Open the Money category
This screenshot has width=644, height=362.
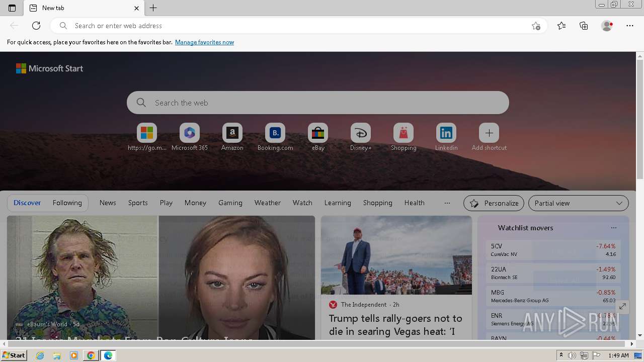point(195,203)
